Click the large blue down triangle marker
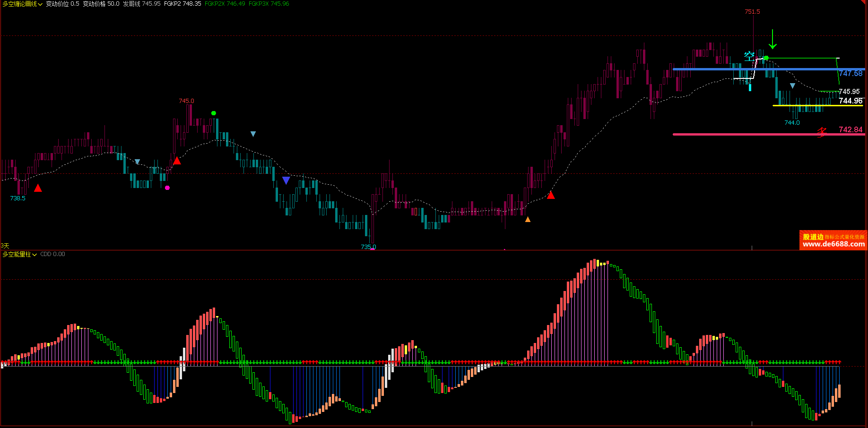868x428 pixels. [286, 180]
